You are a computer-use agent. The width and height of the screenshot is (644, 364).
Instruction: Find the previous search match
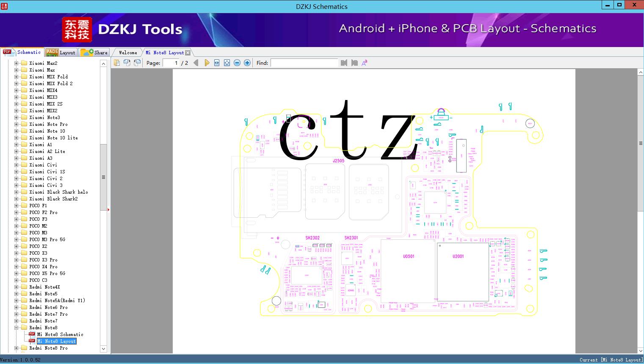344,63
